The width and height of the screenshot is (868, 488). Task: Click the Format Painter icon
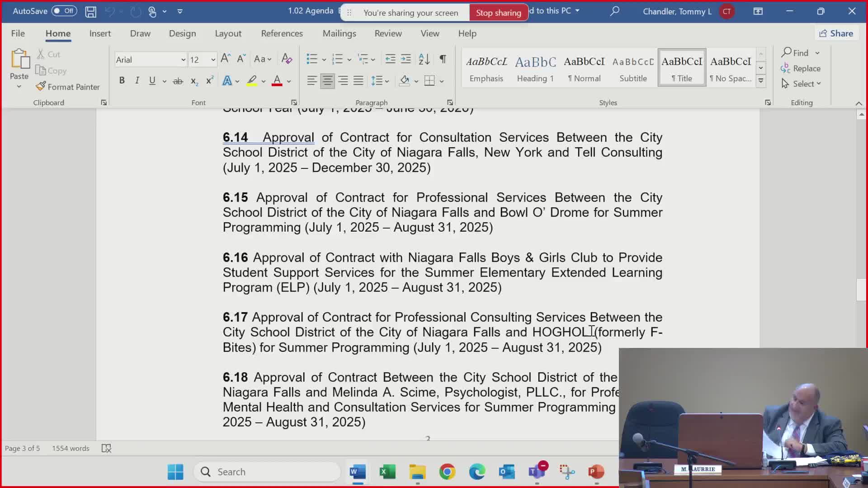tap(41, 86)
